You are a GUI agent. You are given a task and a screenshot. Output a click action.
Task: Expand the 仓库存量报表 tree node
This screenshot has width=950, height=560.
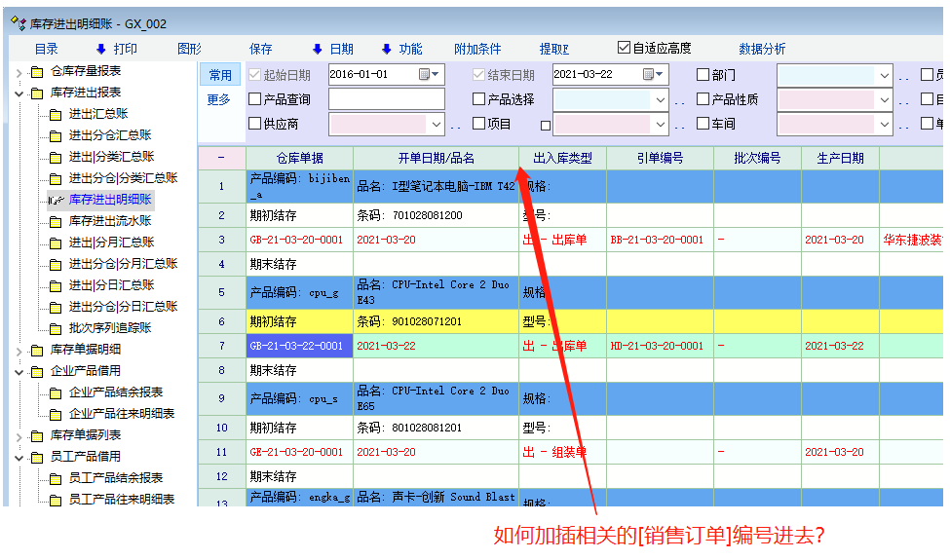tap(19, 72)
